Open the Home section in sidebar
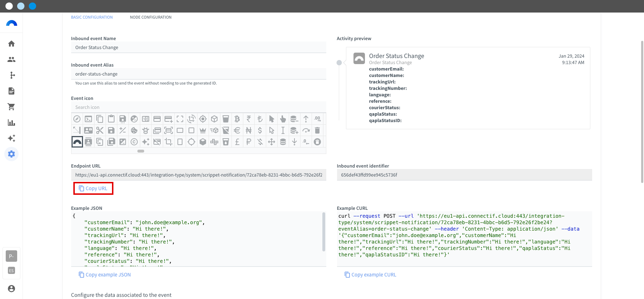The image size is (644, 299). point(11,44)
